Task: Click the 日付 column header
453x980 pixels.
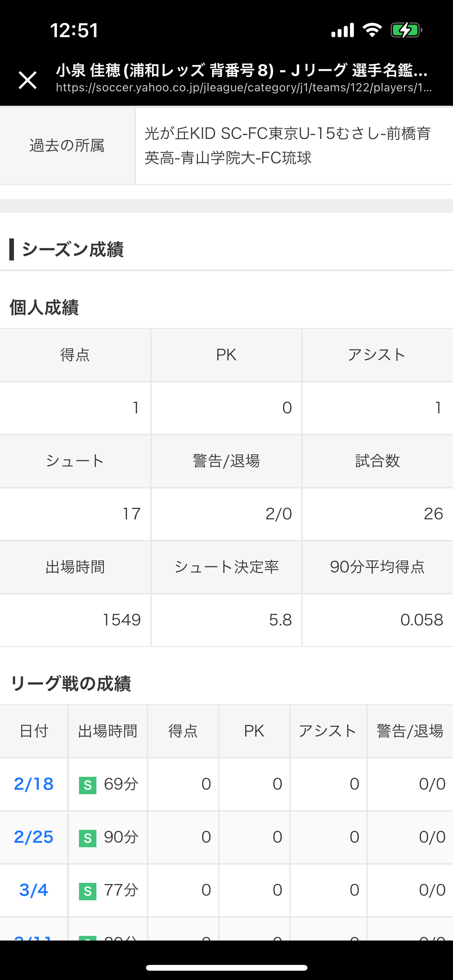Action: pos(34,731)
